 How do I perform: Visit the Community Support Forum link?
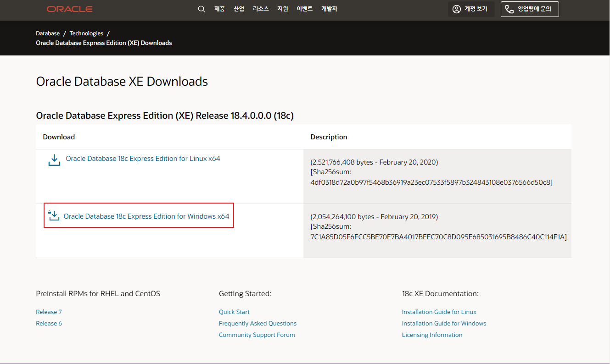pos(257,335)
